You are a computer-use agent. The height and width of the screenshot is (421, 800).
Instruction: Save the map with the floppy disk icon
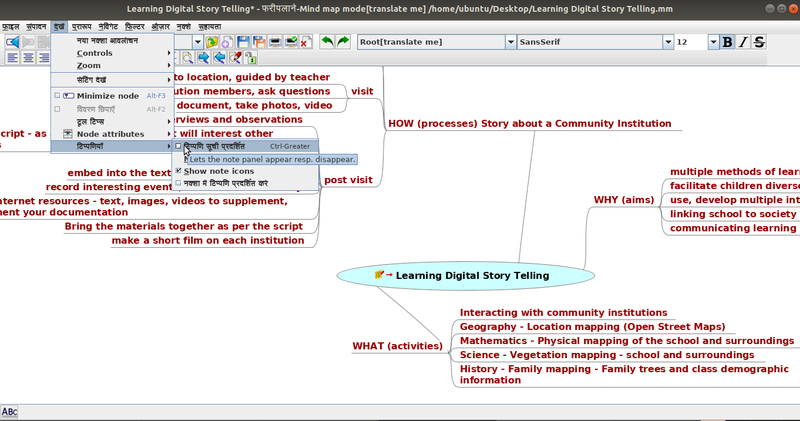pos(243,42)
